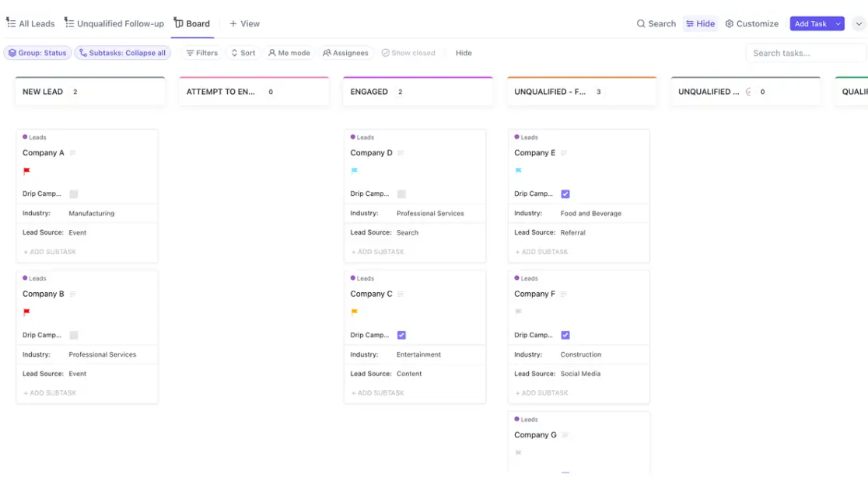Add subtask to Company A
This screenshot has width=868, height=481.
click(50, 252)
